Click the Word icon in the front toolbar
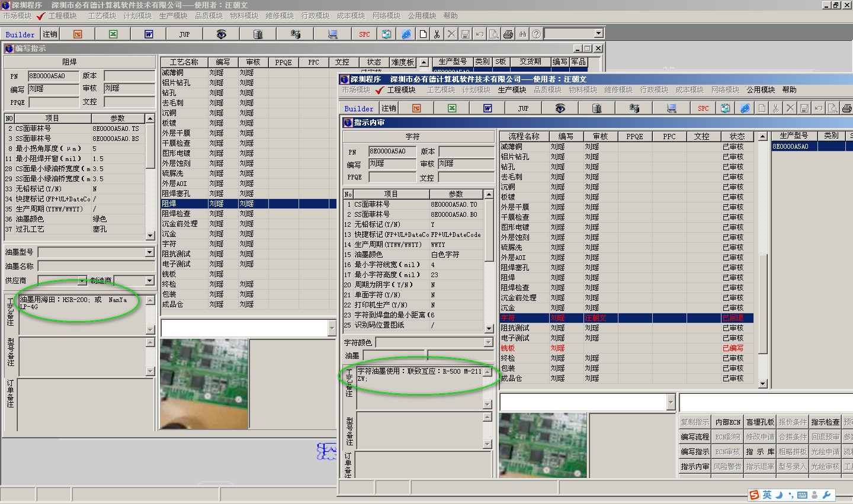 (488, 108)
